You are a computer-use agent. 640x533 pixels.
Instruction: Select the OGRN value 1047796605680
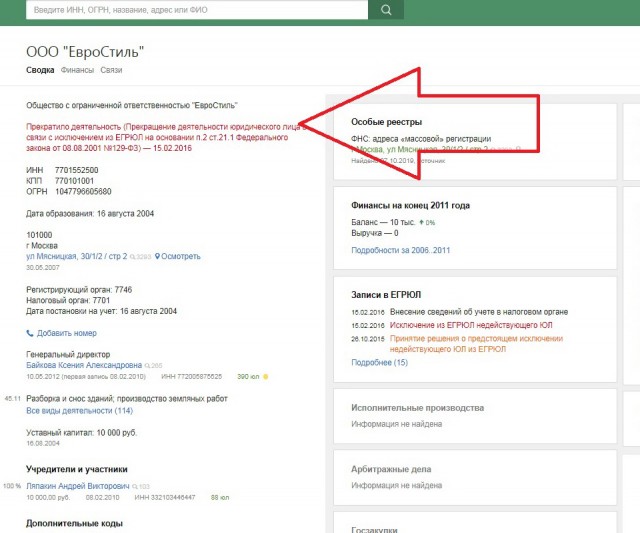pyautogui.click(x=83, y=191)
